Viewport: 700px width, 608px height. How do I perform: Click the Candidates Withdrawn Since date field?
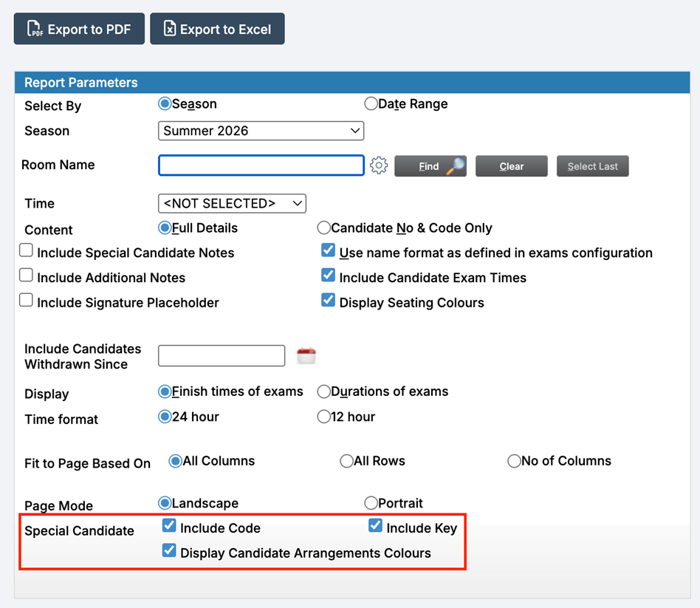click(221, 356)
